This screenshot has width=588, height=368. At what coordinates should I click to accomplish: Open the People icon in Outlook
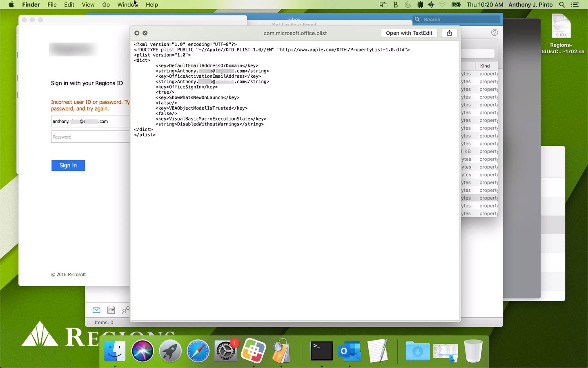[x=126, y=310]
